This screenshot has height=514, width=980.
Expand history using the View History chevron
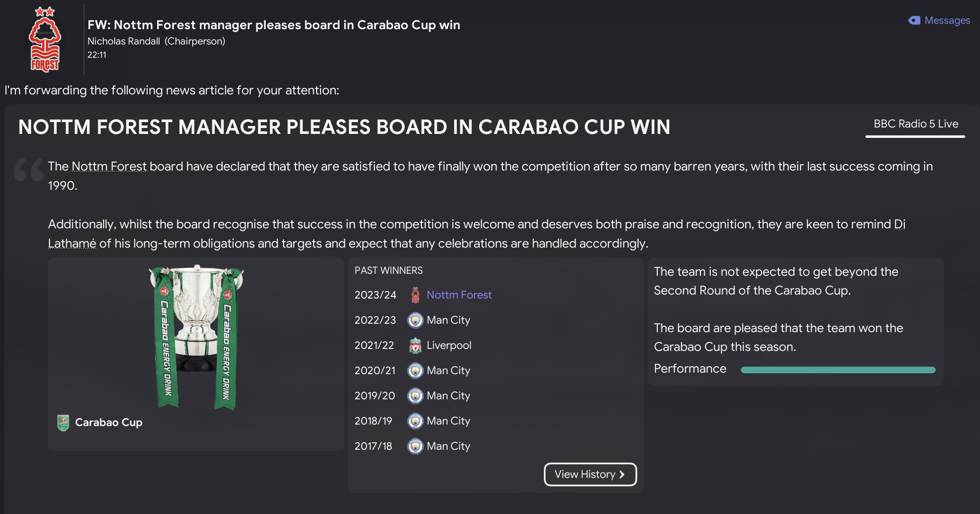[622, 474]
